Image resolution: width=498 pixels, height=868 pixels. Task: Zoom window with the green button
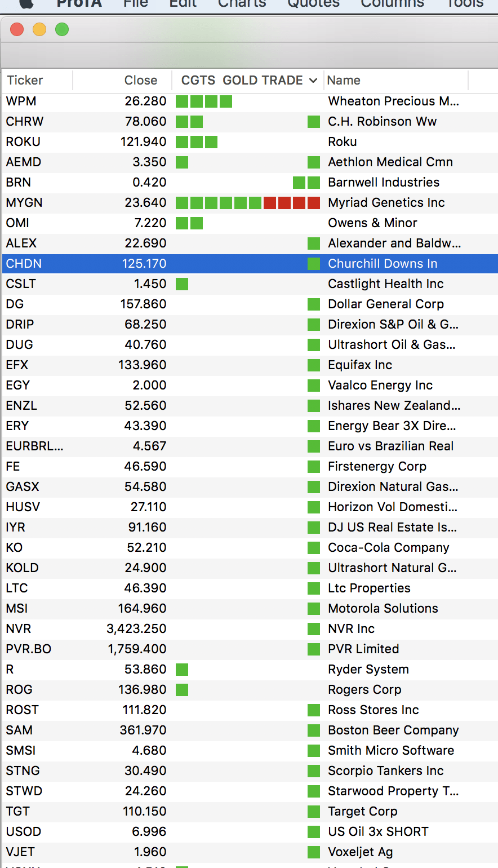point(62,29)
